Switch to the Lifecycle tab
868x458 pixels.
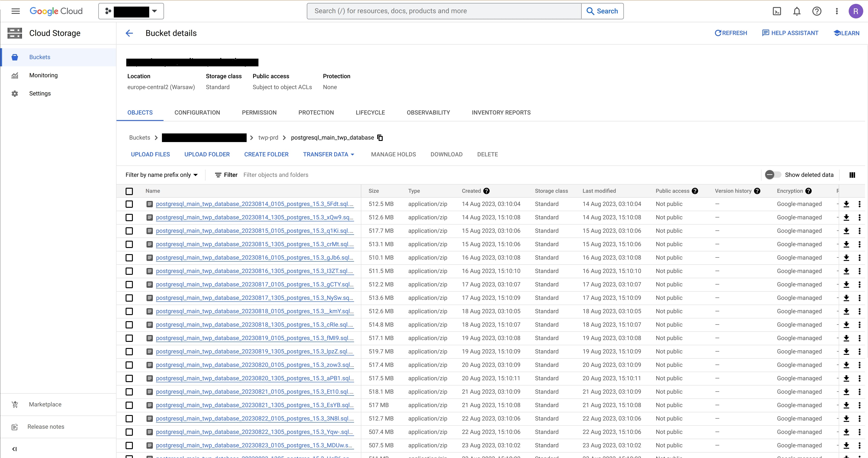coord(370,113)
